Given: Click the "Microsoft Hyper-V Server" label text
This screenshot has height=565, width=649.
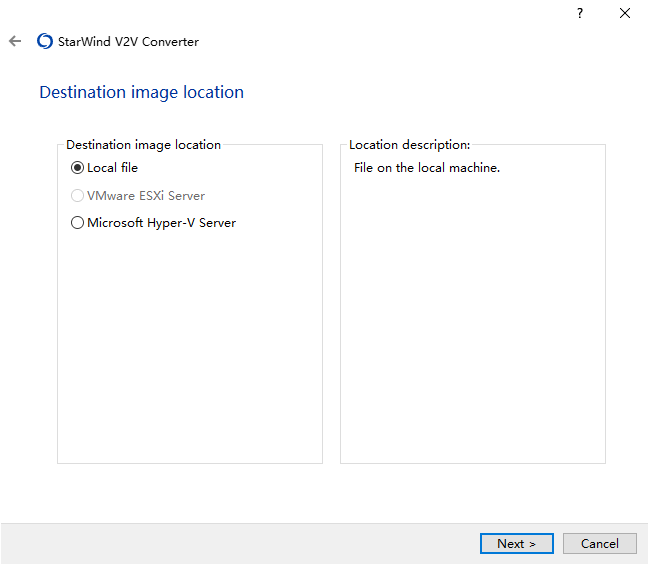Looking at the screenshot, I should click(x=161, y=223).
